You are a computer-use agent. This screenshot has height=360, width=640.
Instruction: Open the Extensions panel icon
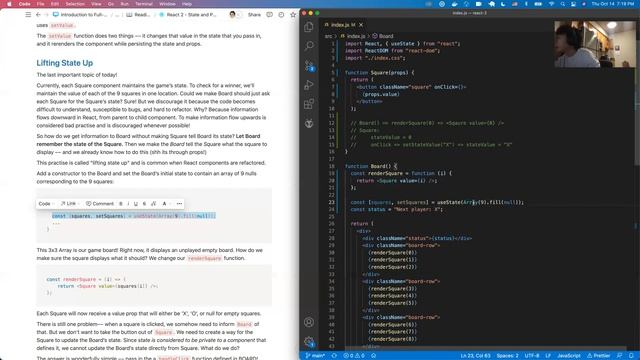pos(309,104)
